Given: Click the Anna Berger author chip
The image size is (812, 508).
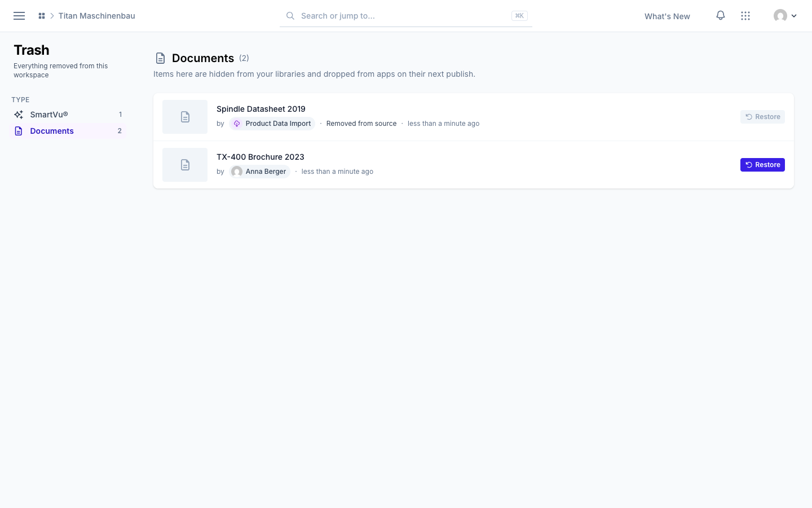Looking at the screenshot, I should click(x=260, y=172).
